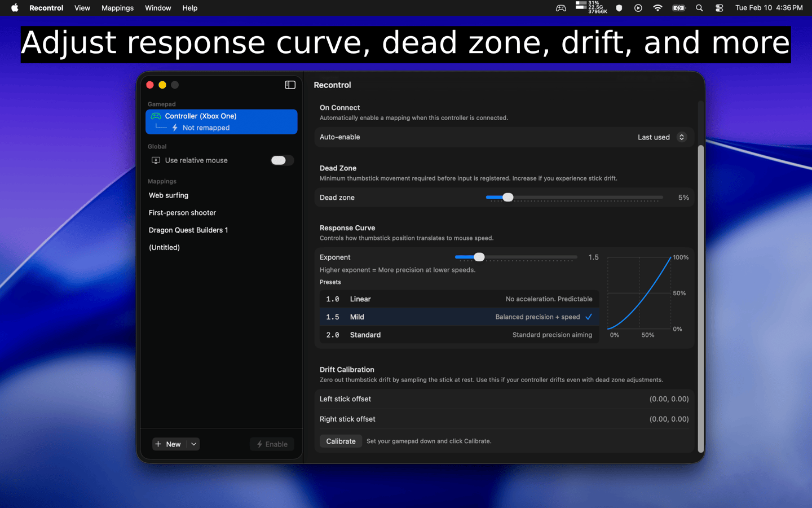Click the green Xbox controller icon in sidebar
The image size is (812, 508).
point(156,116)
